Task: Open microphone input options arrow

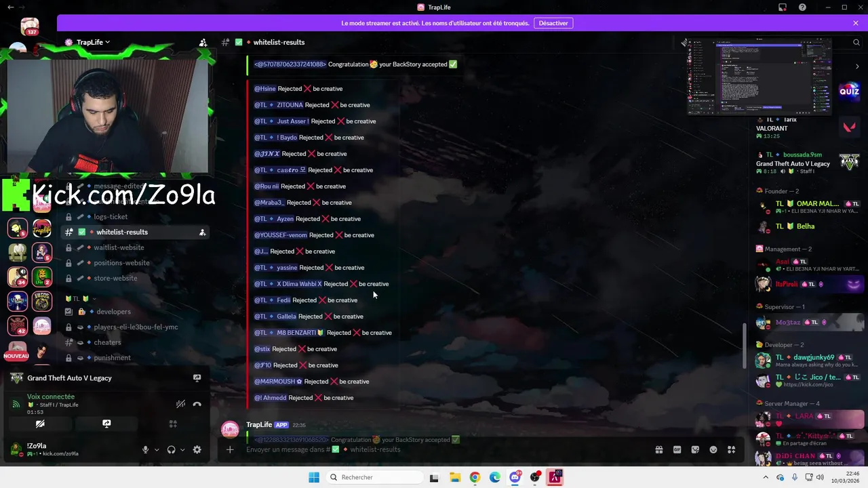Action: [x=157, y=449]
